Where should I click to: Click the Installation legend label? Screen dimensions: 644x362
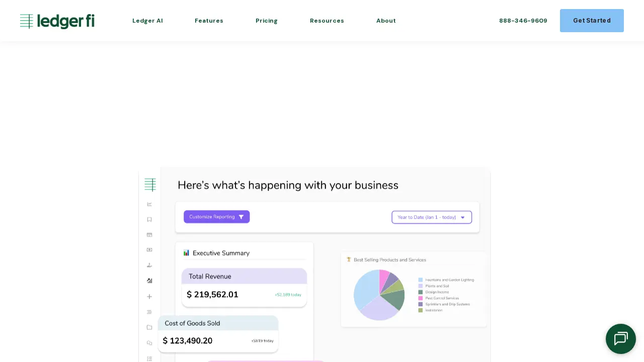tap(434, 310)
